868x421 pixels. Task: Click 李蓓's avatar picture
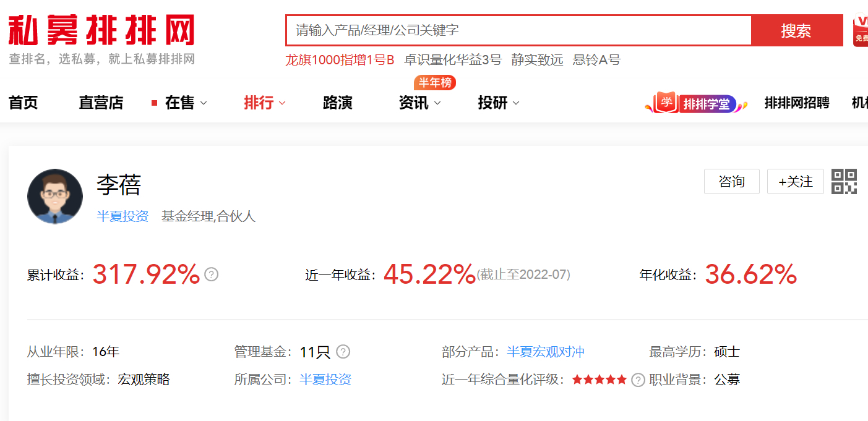point(55,197)
